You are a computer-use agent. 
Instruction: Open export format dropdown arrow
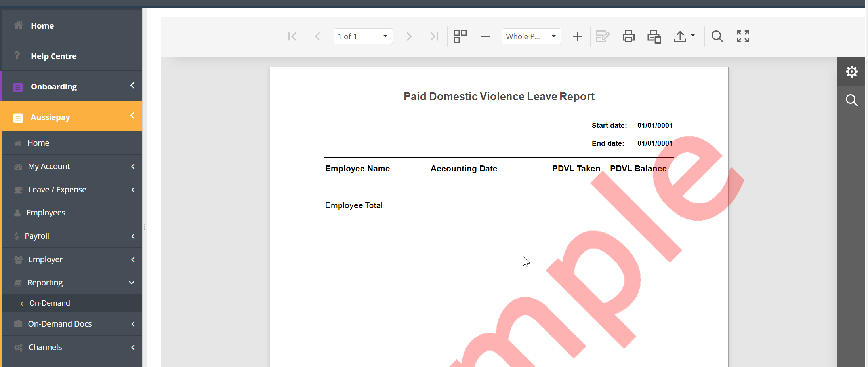[x=693, y=35]
